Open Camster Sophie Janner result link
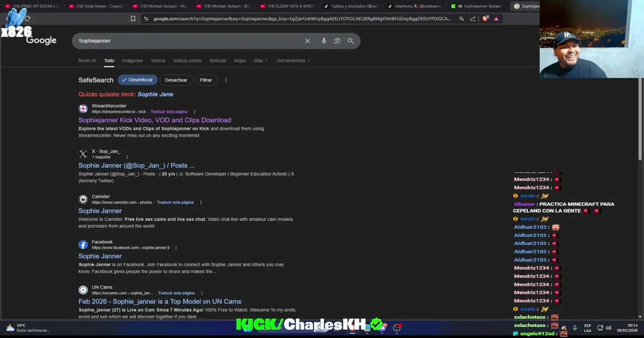This screenshot has height=338, width=644. coord(100,211)
